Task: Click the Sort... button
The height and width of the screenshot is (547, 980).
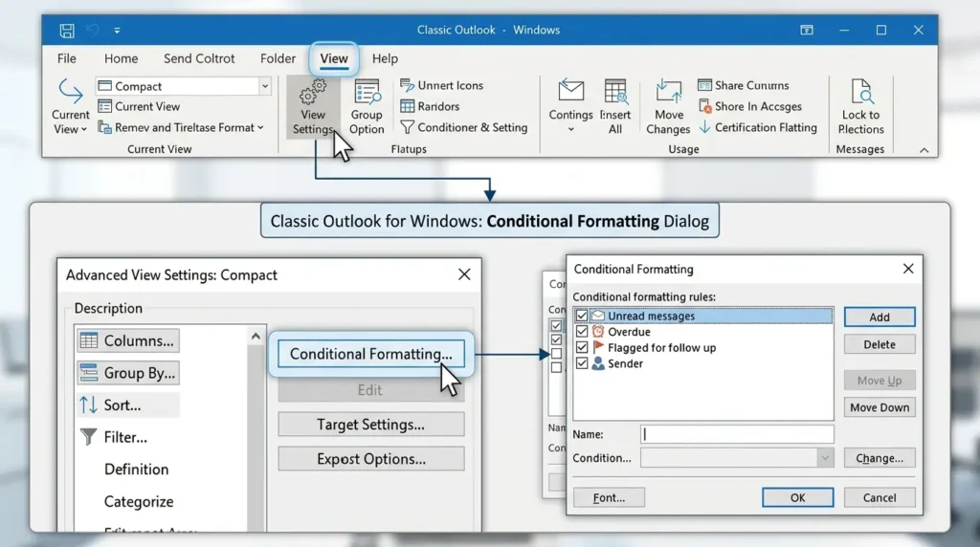Action: (x=128, y=405)
